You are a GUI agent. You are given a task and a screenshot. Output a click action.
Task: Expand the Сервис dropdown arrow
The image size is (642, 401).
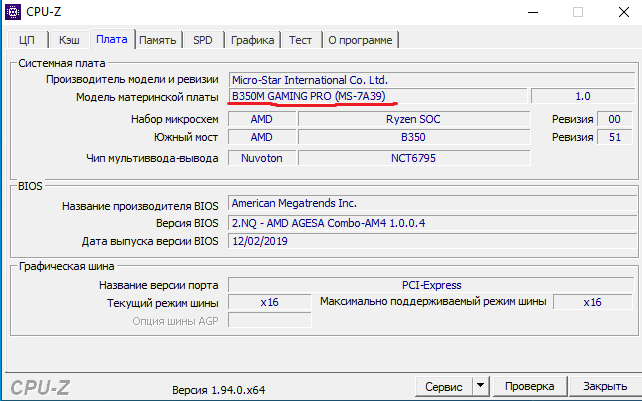[481, 386]
